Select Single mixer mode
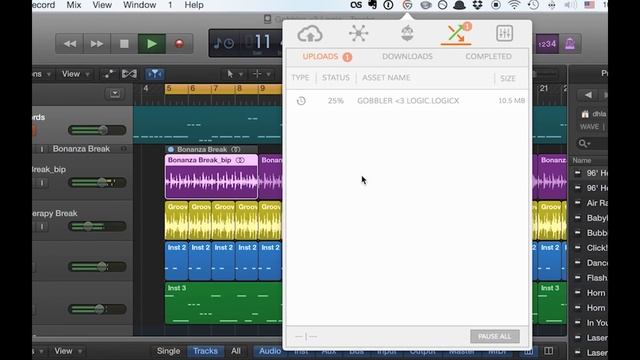 tap(168, 351)
